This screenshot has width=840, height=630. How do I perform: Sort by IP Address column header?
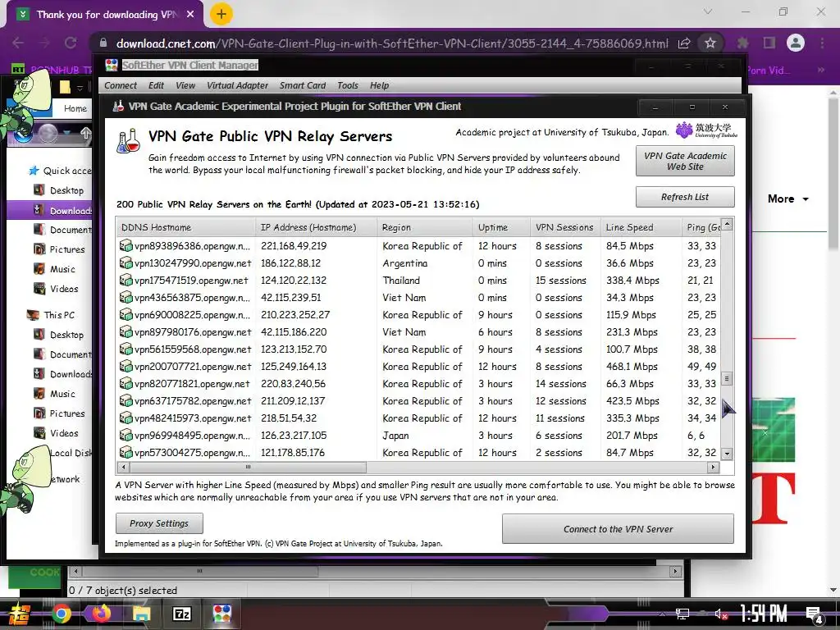pyautogui.click(x=316, y=227)
